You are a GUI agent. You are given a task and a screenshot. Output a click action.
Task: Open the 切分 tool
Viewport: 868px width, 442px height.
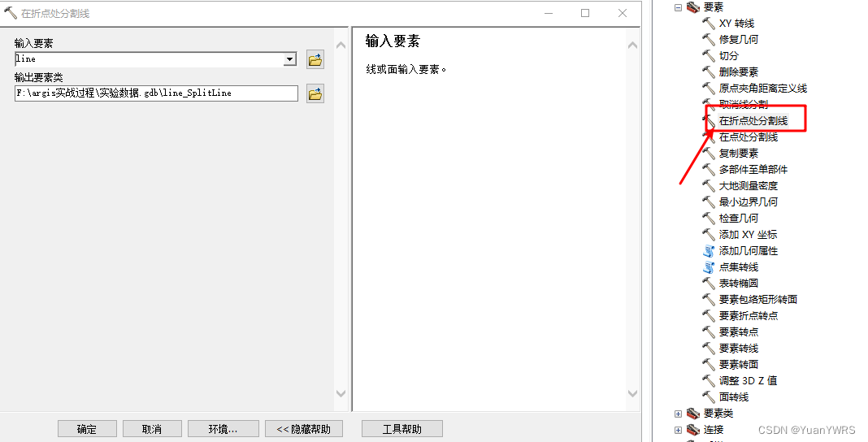point(728,55)
